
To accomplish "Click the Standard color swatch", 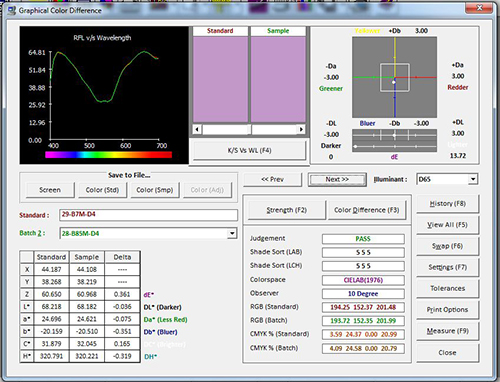I will click(x=220, y=79).
